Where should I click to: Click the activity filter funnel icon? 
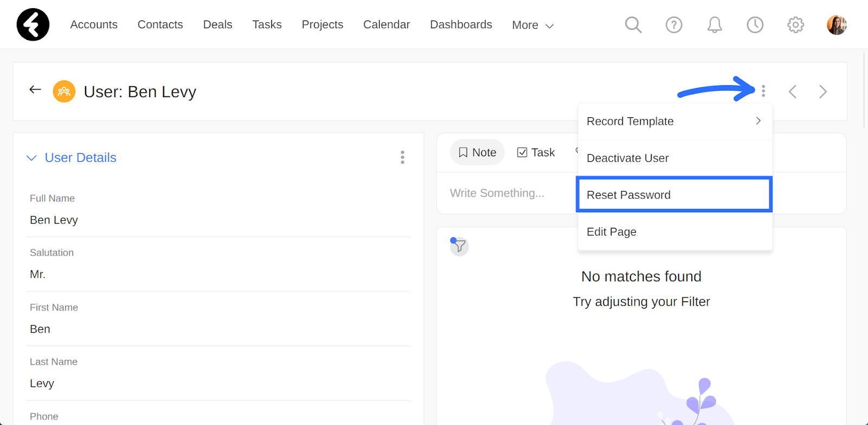459,246
